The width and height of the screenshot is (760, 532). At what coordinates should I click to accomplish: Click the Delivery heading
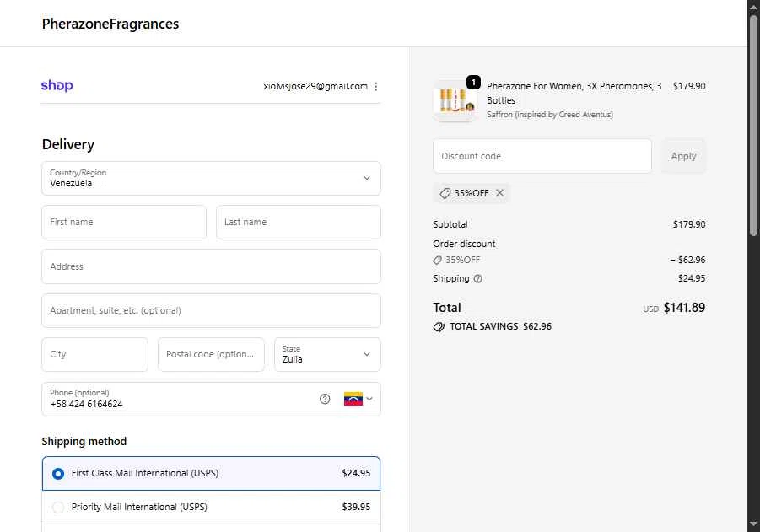click(67, 144)
